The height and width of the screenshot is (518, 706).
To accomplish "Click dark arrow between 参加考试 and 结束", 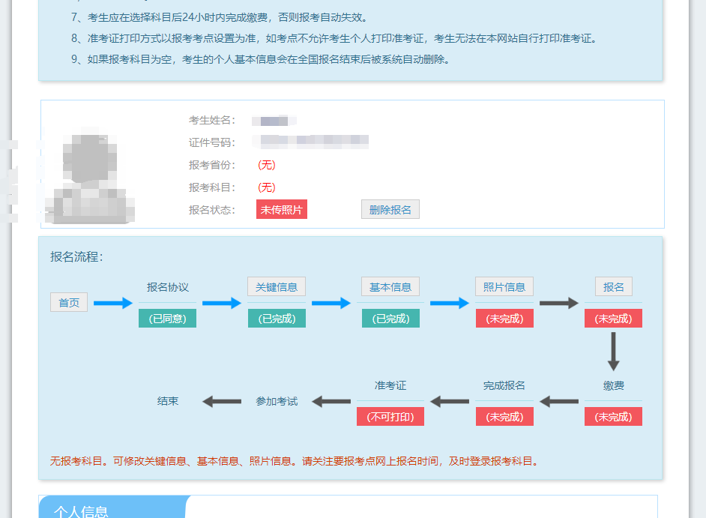I will 222,401.
